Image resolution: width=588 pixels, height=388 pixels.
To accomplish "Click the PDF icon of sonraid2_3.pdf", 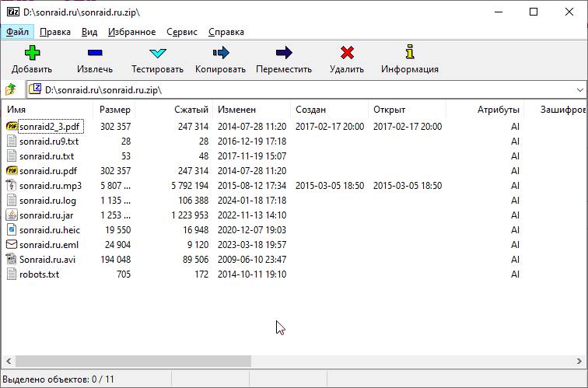I will (x=12, y=126).
